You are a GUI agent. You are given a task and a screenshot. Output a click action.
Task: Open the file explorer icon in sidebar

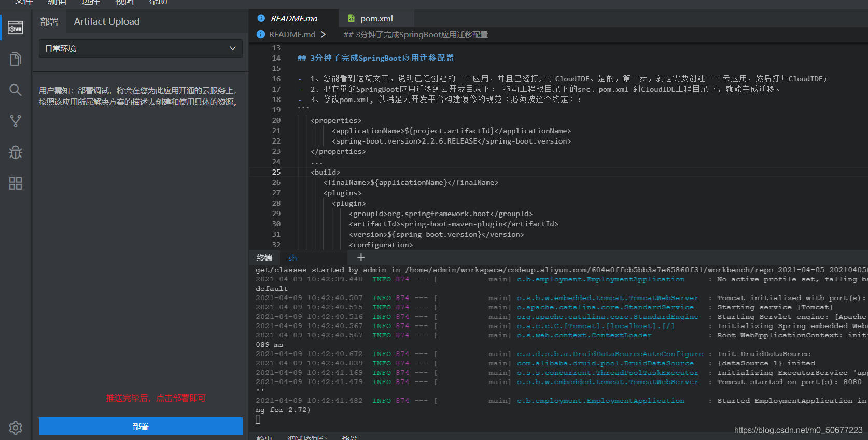click(16, 59)
